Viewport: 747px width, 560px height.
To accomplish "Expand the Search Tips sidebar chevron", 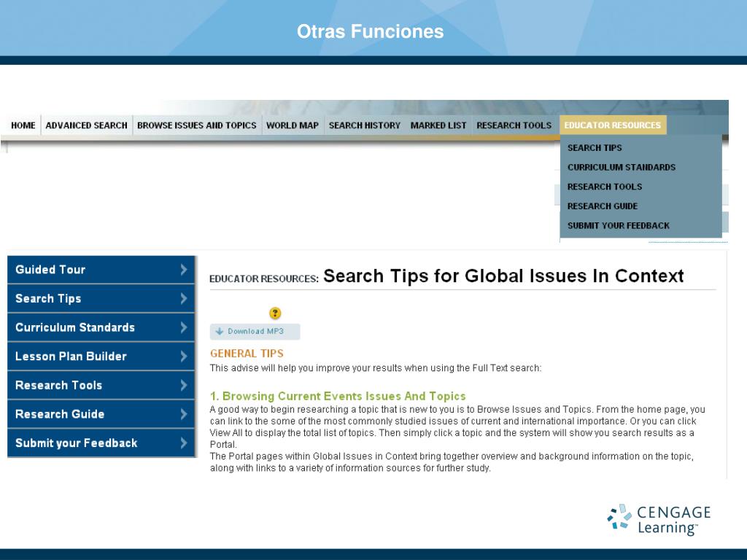I will pyautogui.click(x=183, y=298).
